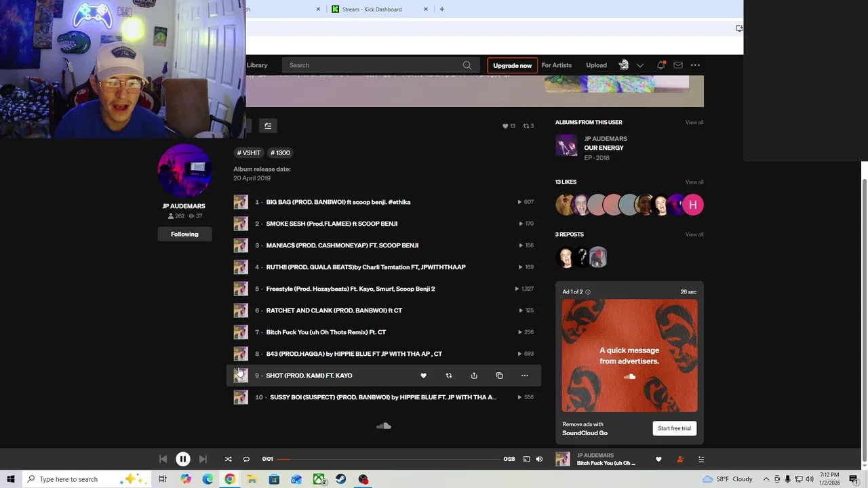Viewport: 868px width, 488px height.
Task: Open the Upload page
Action: pyautogui.click(x=596, y=65)
